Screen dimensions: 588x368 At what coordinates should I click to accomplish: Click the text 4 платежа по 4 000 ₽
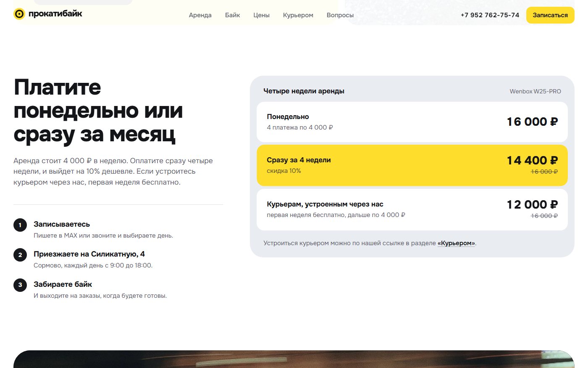pyautogui.click(x=300, y=127)
